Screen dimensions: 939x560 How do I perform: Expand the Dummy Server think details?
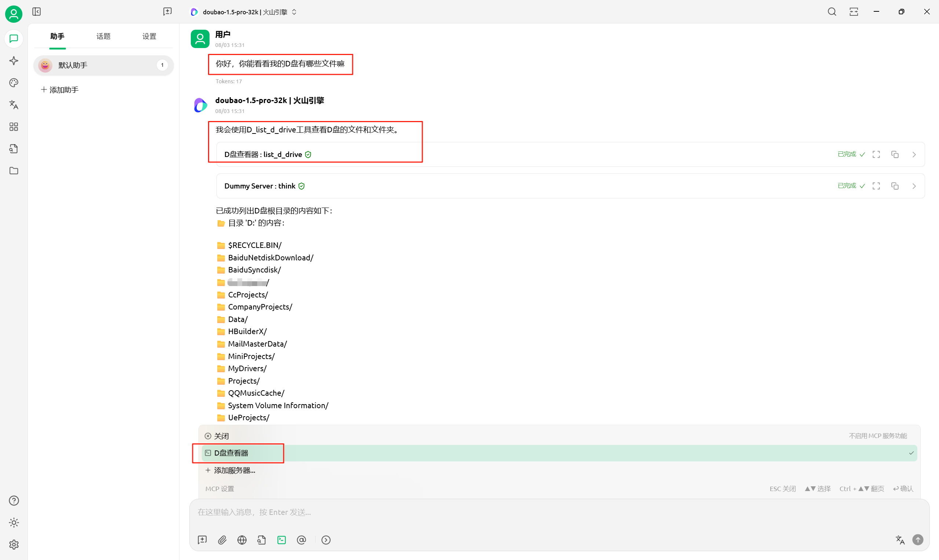click(x=914, y=186)
